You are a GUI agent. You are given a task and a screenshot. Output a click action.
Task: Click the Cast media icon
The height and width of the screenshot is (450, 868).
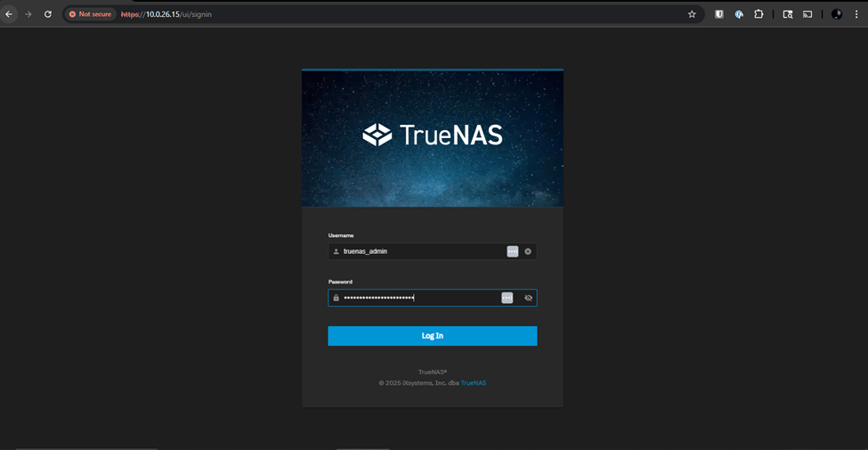807,14
